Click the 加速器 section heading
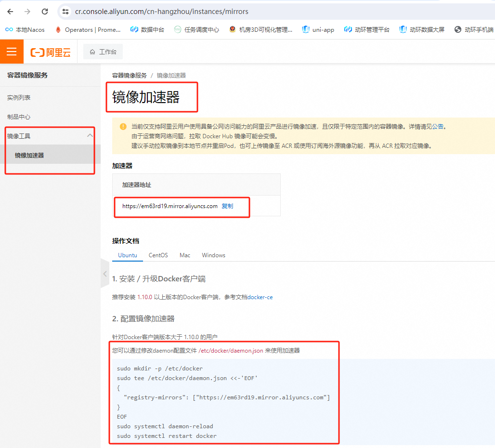Image resolution: width=495 pixels, height=448 pixels. pyautogui.click(x=122, y=166)
